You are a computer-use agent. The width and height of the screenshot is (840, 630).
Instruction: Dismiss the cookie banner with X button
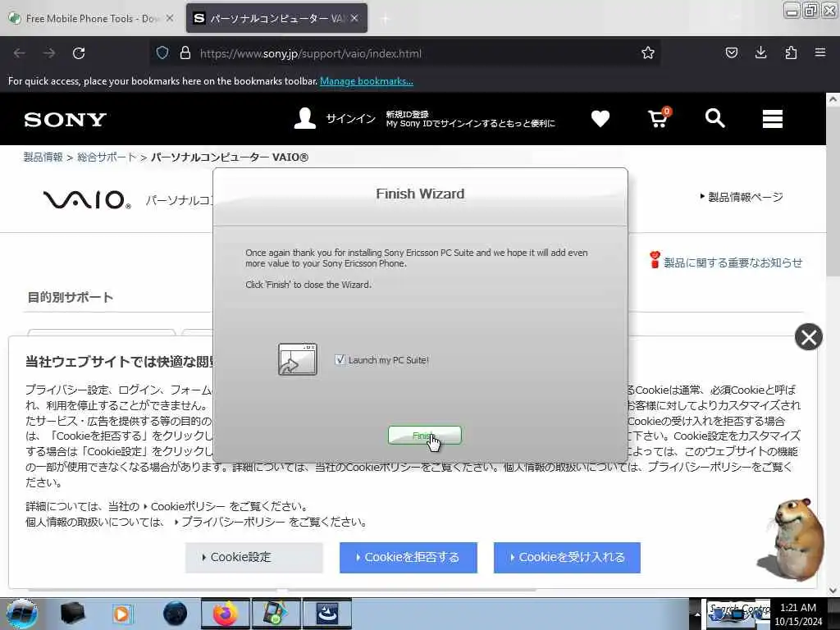point(808,337)
